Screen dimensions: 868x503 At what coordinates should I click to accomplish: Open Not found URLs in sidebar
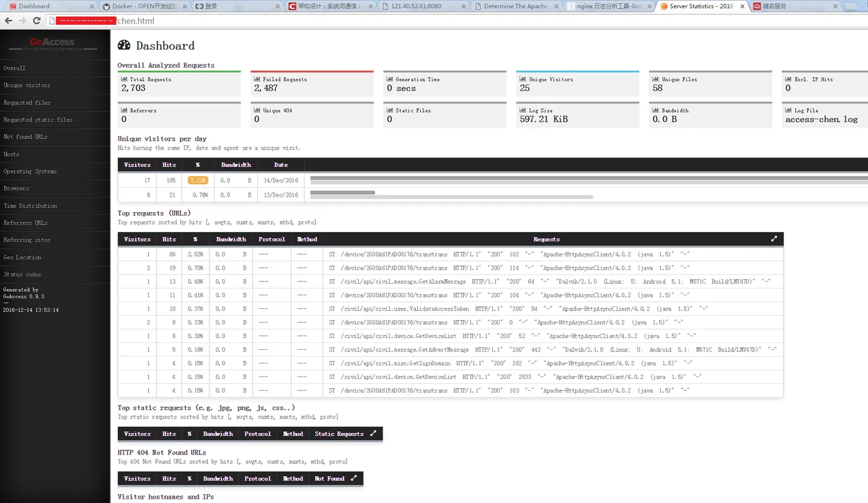(55, 137)
